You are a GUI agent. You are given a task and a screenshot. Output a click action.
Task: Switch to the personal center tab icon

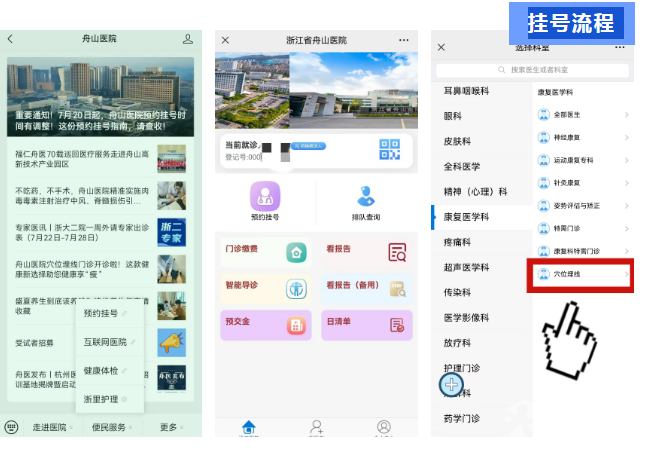383,427
